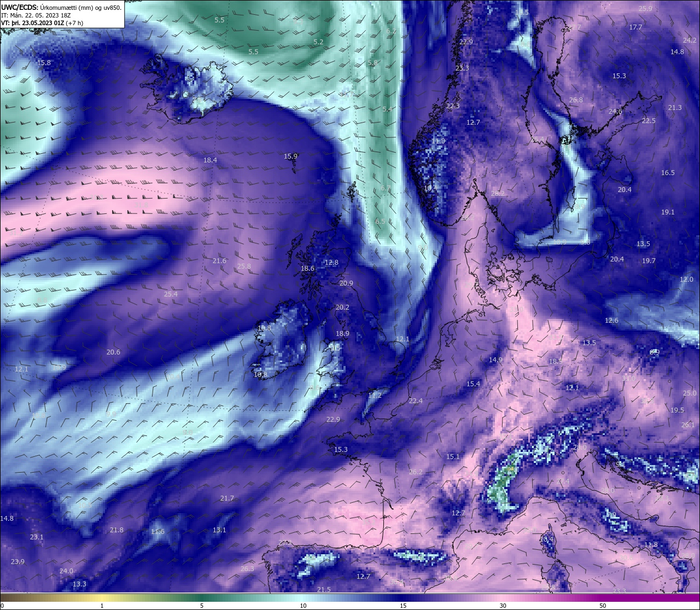This screenshot has width=700, height=610.
Task: Click the 21.6 value over the Atlantic
Action: [x=219, y=261]
